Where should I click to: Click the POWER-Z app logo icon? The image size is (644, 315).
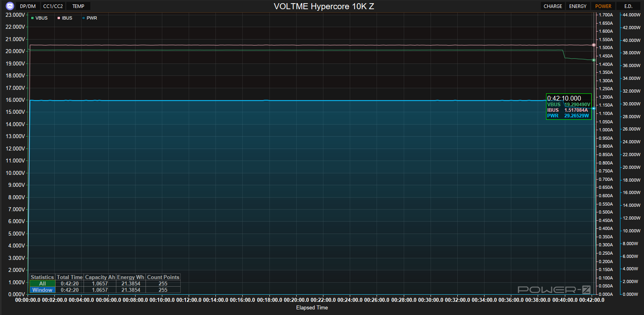point(10,6)
